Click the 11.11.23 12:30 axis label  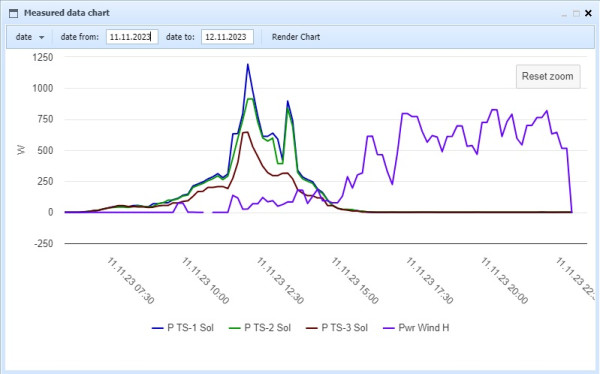(280, 281)
